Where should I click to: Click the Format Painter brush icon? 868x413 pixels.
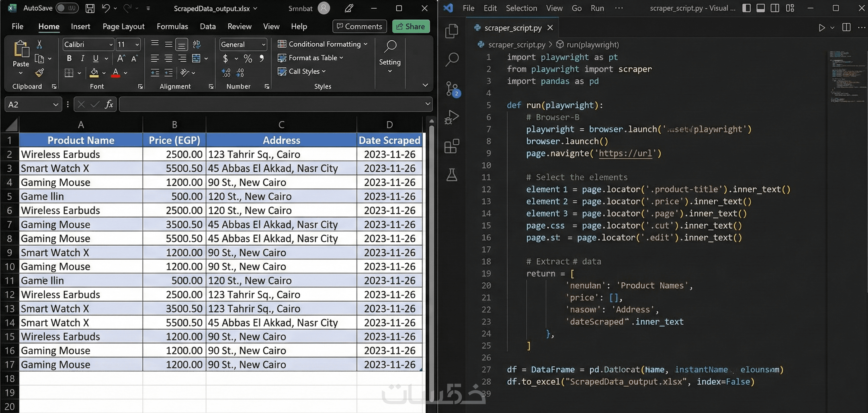point(39,72)
